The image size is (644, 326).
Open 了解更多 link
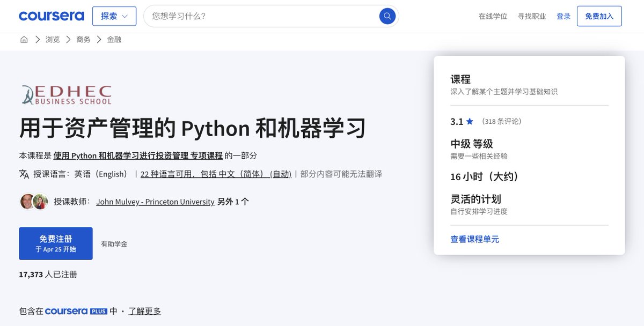tap(145, 311)
